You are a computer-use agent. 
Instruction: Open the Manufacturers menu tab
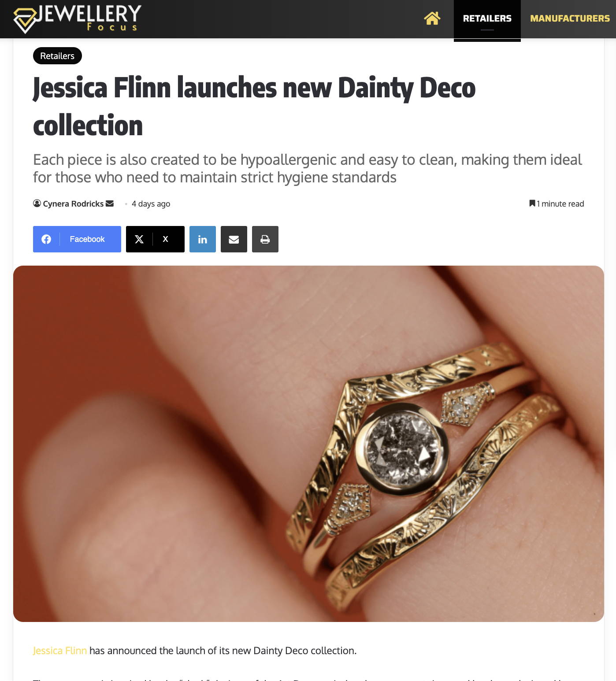click(570, 19)
